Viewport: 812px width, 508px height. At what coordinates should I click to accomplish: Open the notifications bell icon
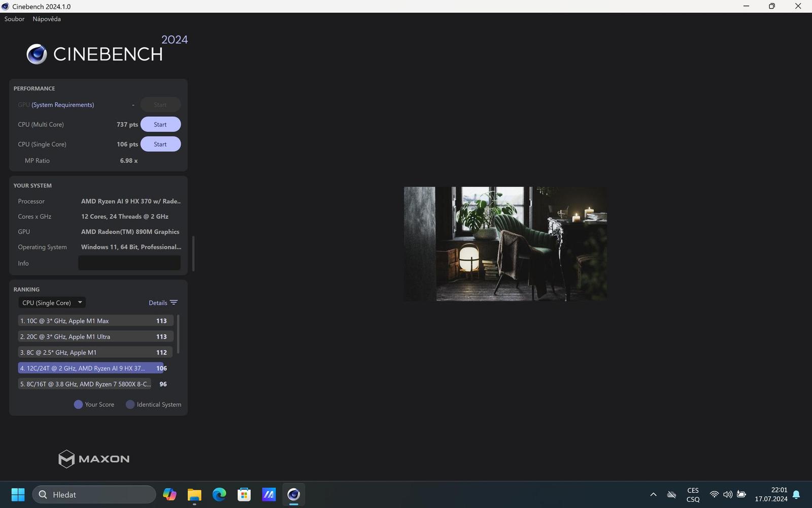pos(796,494)
